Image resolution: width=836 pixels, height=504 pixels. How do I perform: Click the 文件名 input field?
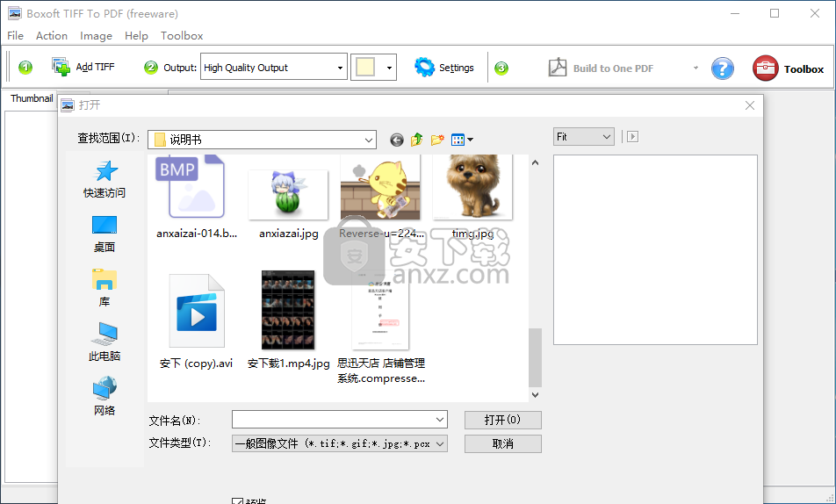[333, 420]
